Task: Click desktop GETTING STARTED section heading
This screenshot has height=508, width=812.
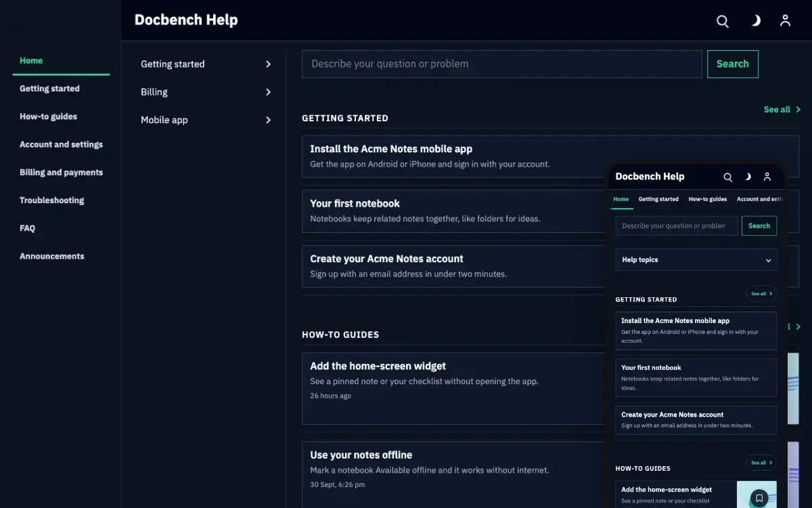Action: point(345,119)
